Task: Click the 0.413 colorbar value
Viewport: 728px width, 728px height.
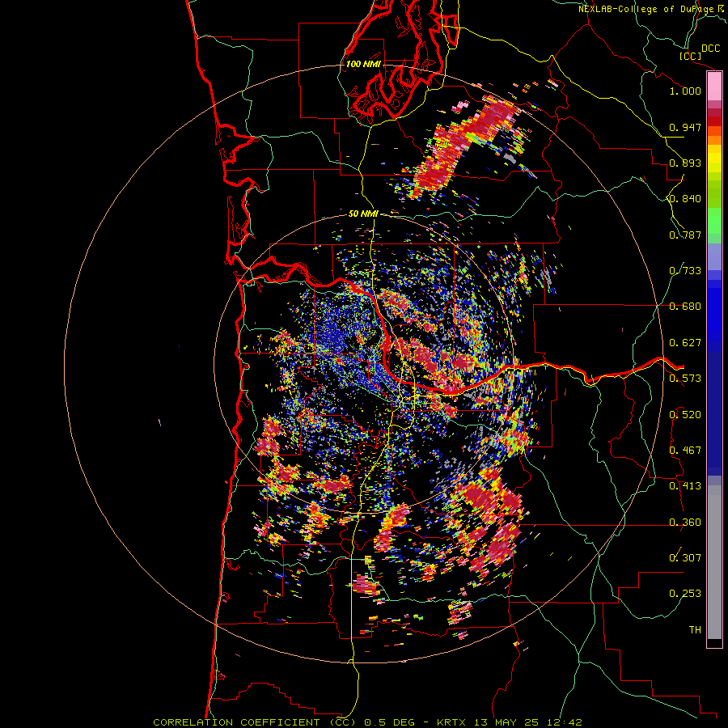Action: click(685, 486)
